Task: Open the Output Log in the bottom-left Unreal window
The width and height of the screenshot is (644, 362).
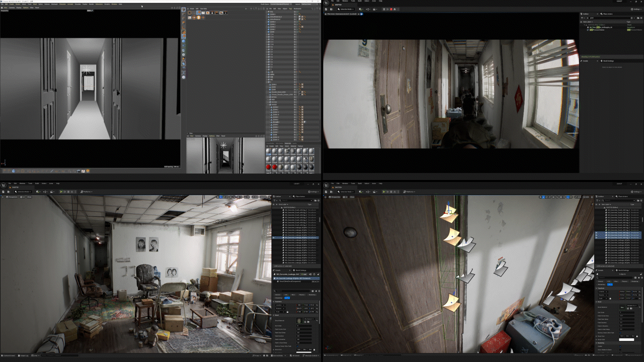Action: [x=24, y=355]
